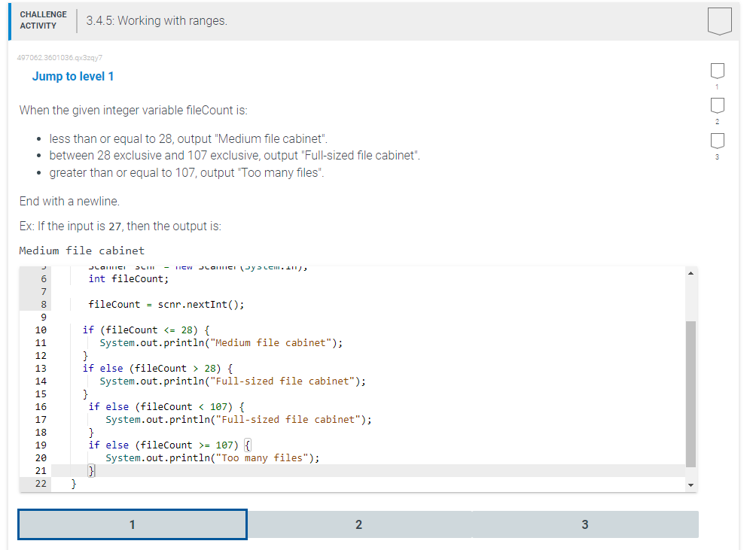Click line 17 printing "Full-sized file cabinet"
This screenshot has height=550, width=756.
(x=239, y=420)
